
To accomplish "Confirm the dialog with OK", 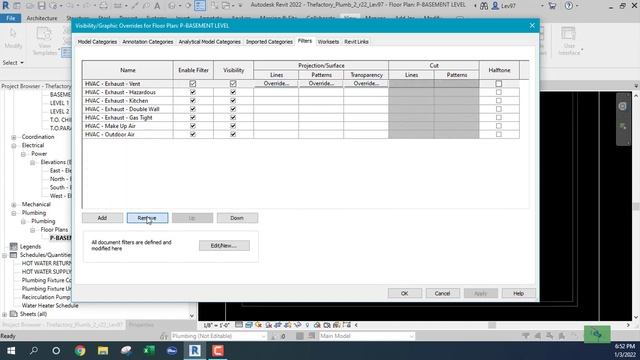I will click(404, 293).
